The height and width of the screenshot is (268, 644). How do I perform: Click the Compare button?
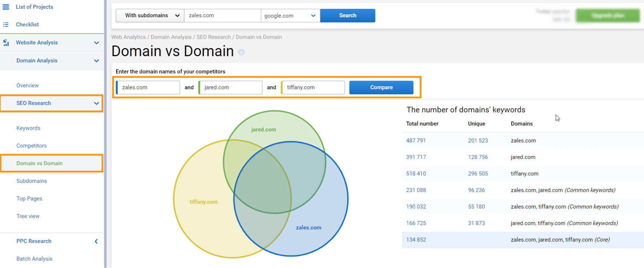pyautogui.click(x=381, y=87)
